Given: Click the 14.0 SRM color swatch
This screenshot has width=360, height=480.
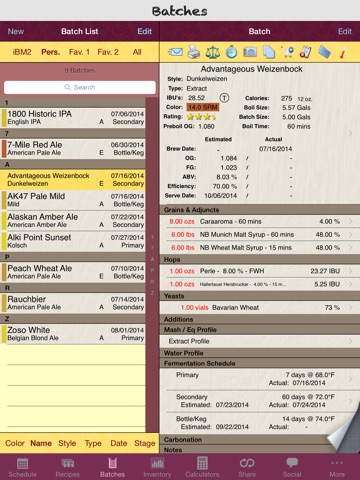Looking at the screenshot, I should [203, 107].
